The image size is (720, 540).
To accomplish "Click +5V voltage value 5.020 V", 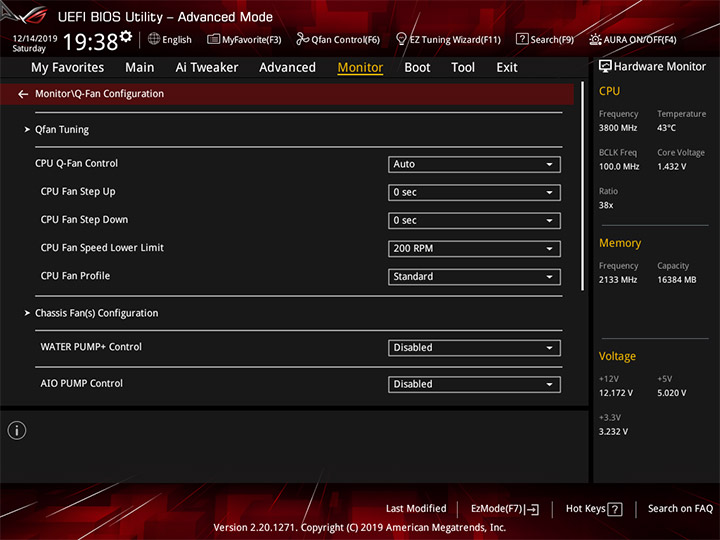I will click(671, 393).
